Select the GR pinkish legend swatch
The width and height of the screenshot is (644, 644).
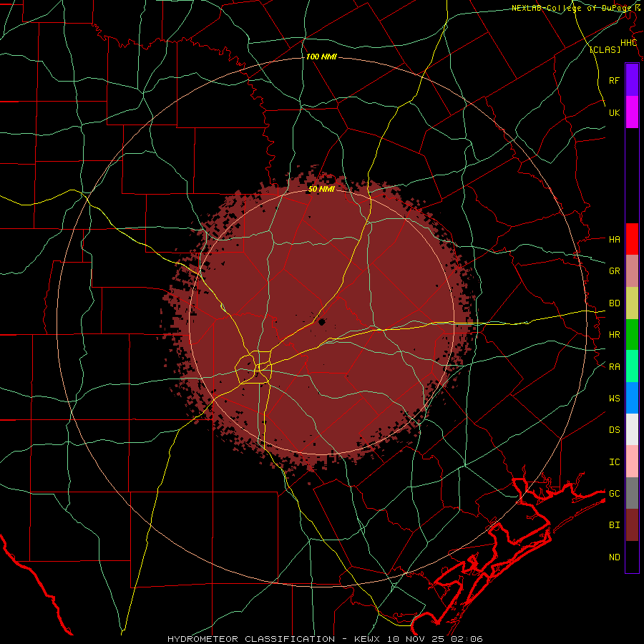pos(632,271)
